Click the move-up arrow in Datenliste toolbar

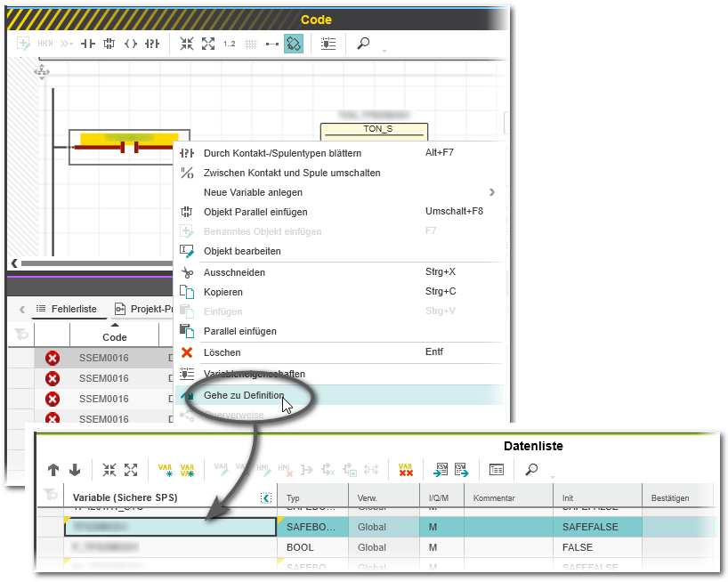point(53,470)
